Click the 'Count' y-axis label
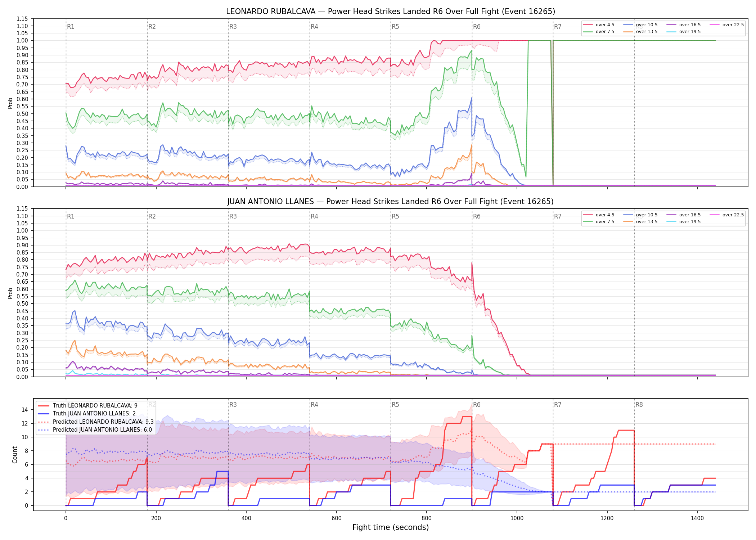Image resolution: width=756 pixels, height=540 pixels. click(15, 455)
